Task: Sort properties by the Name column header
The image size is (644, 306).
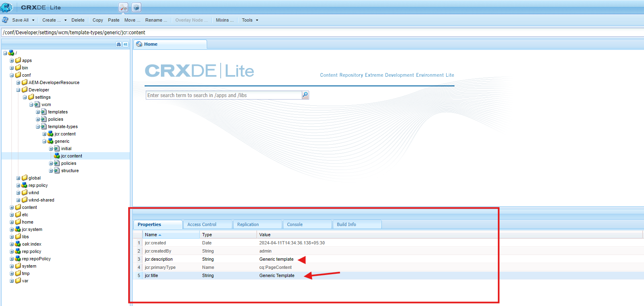Action: coord(151,235)
